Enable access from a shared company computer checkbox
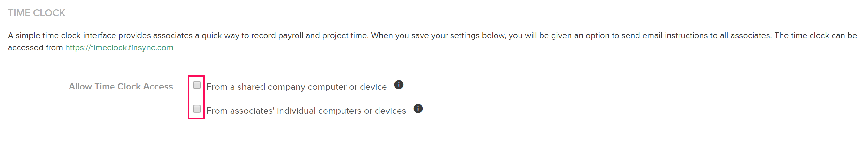 pos(197,85)
